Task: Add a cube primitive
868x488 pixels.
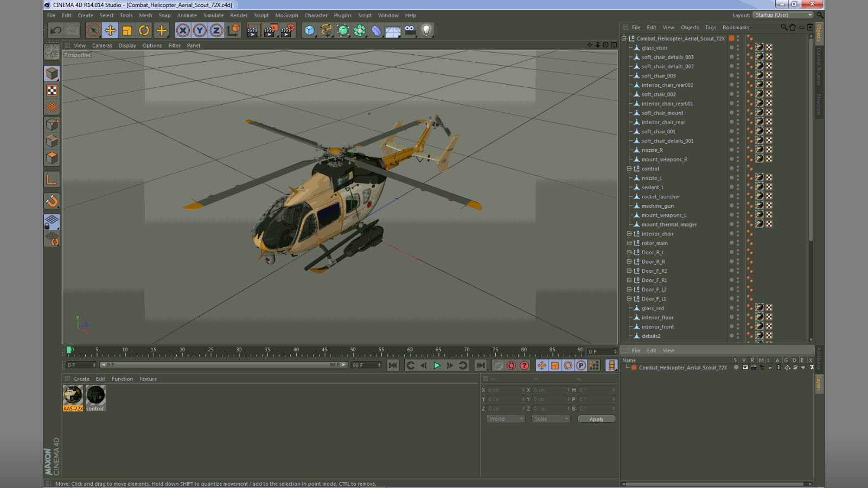Action: [x=309, y=30]
